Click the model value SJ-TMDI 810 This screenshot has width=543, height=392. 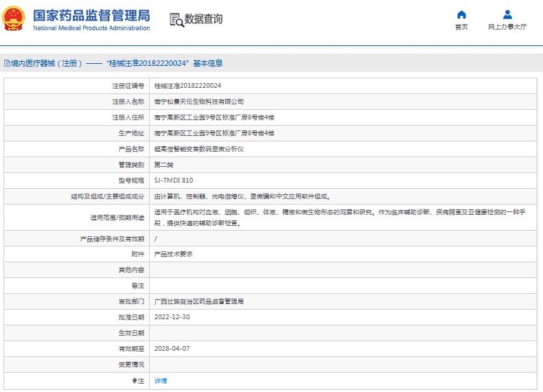[x=173, y=181]
